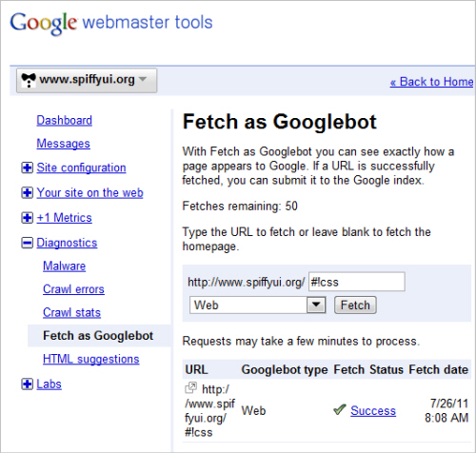Open the Malware page
The width and height of the screenshot is (476, 453).
[x=65, y=266]
